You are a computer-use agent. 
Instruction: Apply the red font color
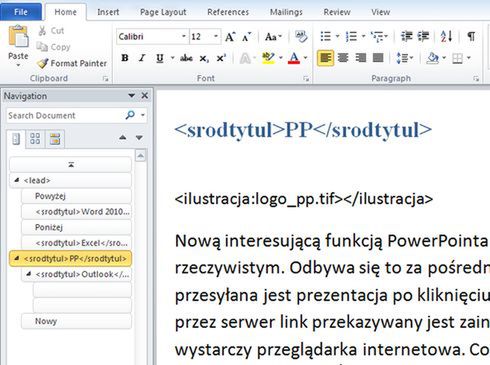[x=294, y=58]
